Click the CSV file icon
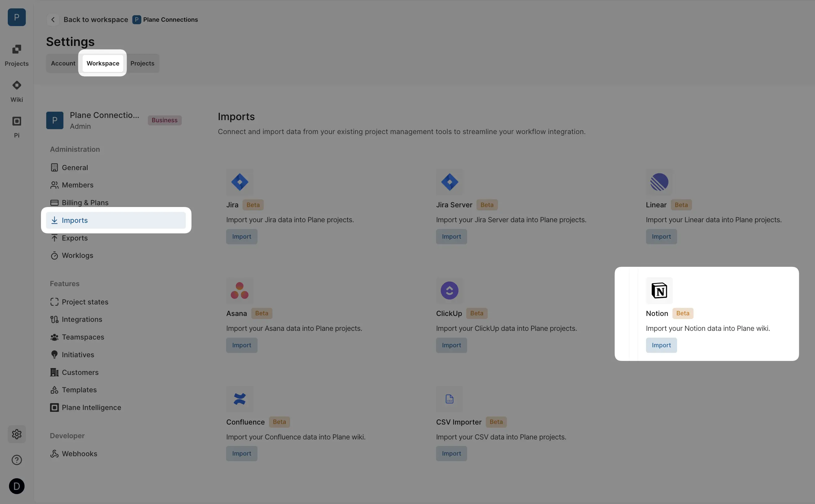The height and width of the screenshot is (504, 815). (x=449, y=399)
